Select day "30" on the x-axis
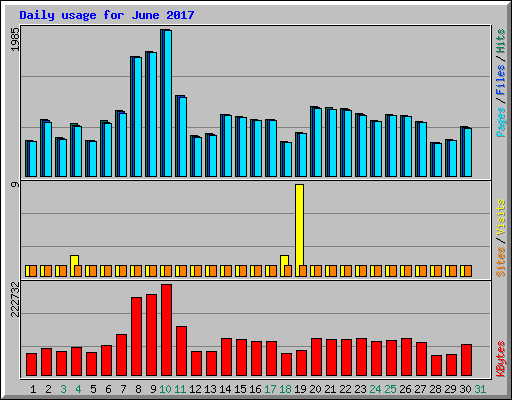Screen dimensions: 512x400 click(x=465, y=389)
